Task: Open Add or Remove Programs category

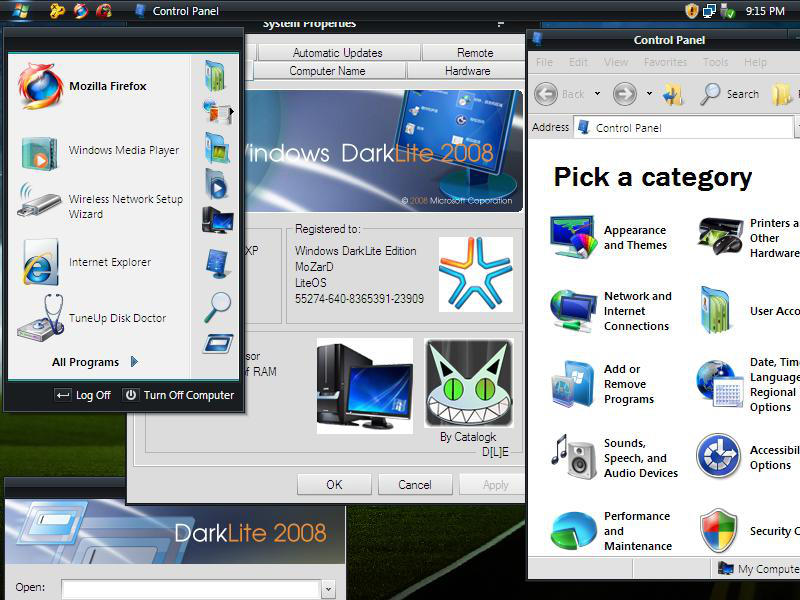Action: point(603,384)
